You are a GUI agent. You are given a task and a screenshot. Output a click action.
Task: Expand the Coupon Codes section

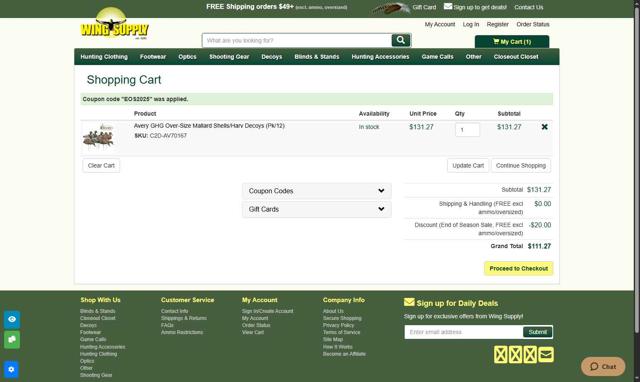[x=317, y=191]
